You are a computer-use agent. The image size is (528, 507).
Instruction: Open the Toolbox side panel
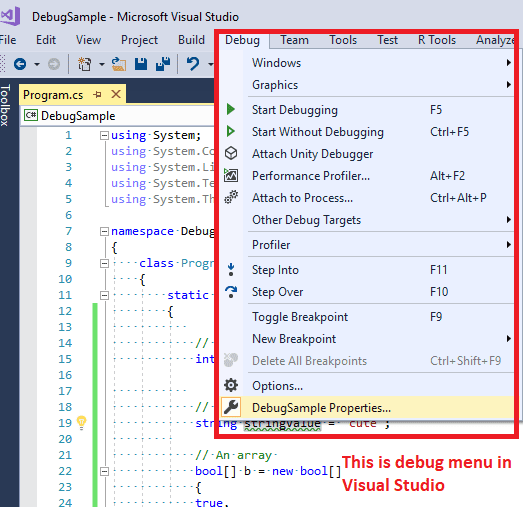[x=5, y=105]
